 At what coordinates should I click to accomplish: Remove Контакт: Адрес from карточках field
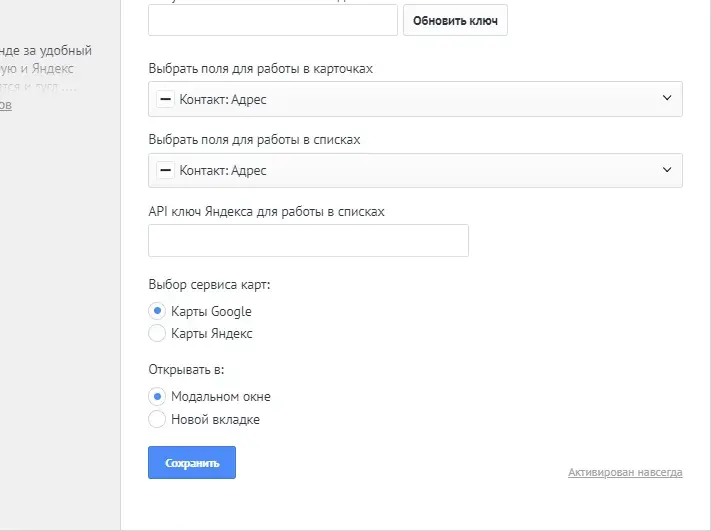pyautogui.click(x=166, y=99)
